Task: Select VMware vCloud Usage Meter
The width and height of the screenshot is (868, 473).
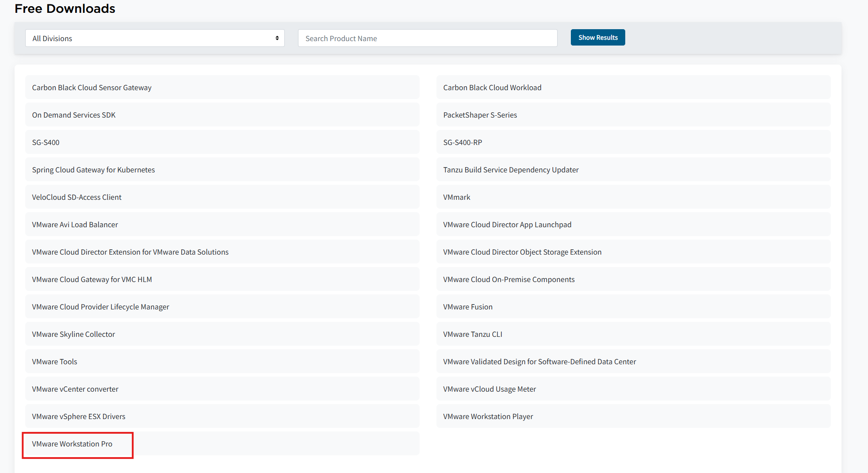Action: pos(633,389)
